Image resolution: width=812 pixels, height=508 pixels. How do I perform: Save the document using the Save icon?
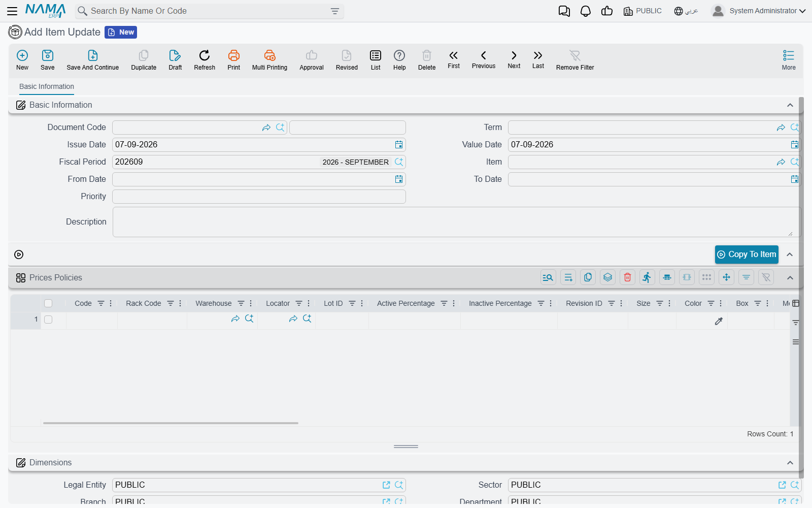[48, 60]
